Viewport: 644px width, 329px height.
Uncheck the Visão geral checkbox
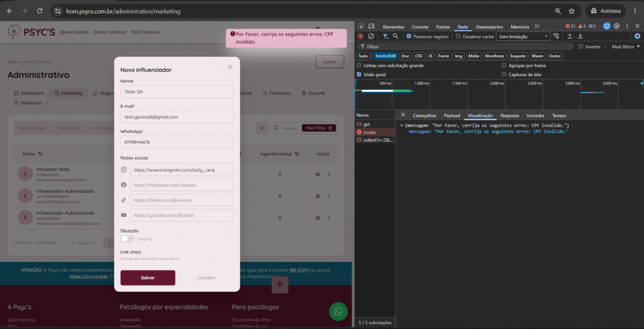[x=360, y=75]
